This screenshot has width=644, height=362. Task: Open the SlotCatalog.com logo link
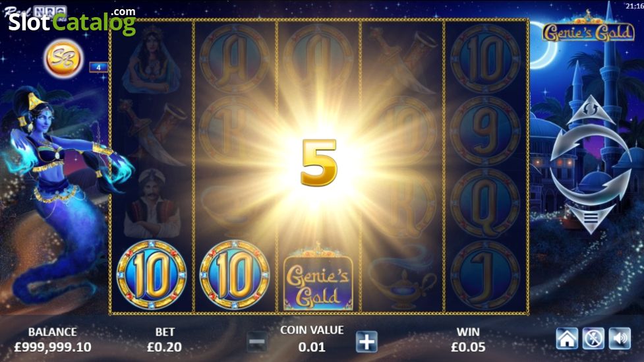pyautogui.click(x=72, y=20)
